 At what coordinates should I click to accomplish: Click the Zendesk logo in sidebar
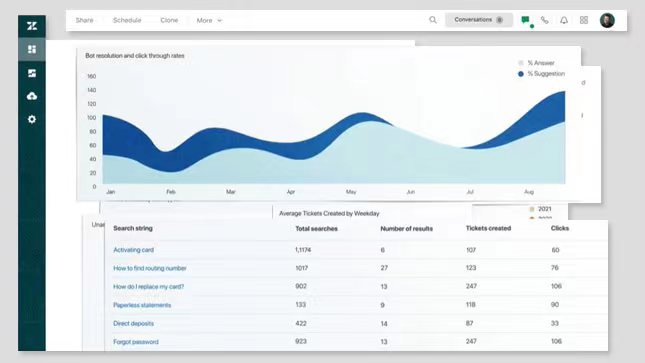point(32,26)
